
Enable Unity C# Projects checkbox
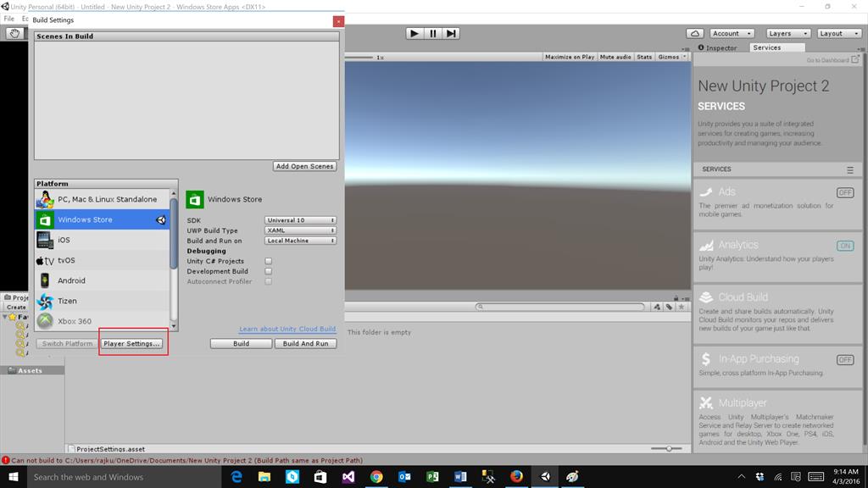point(269,261)
